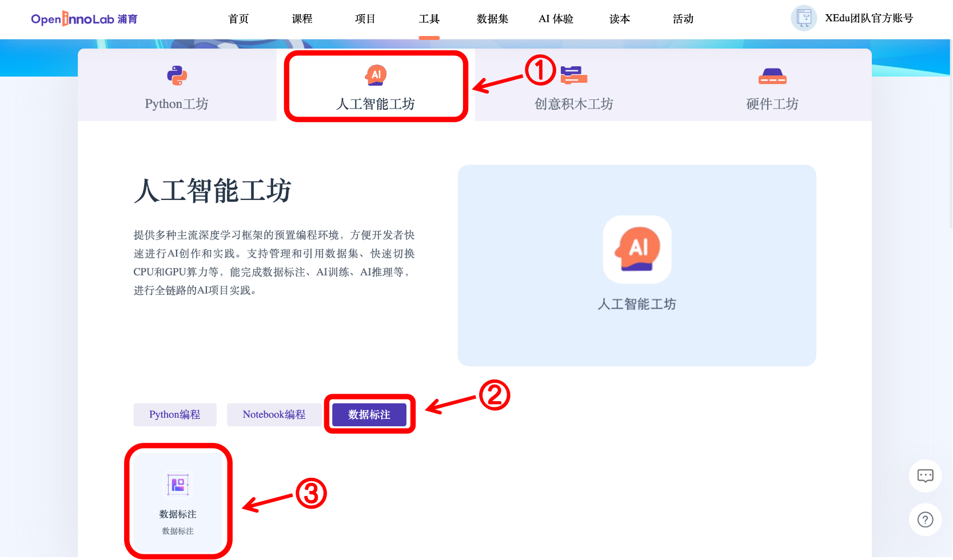Open 课程 in the top navigation
Screen dimensions: 953x560
[x=302, y=19]
